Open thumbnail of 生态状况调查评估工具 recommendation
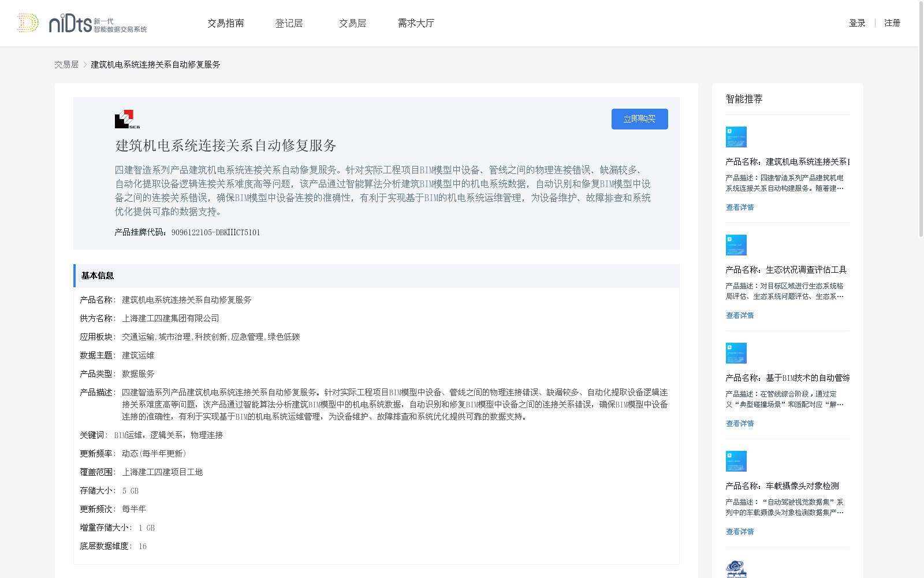Screen dimensions: 924x578 [736, 245]
